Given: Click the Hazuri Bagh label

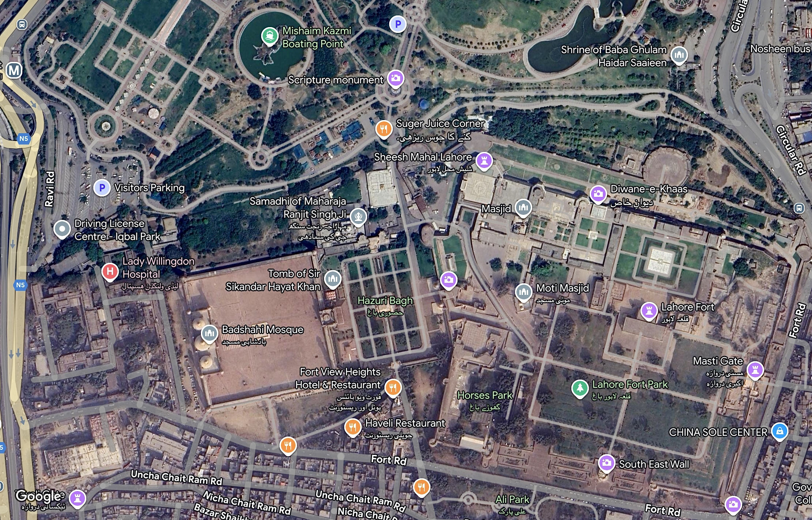Looking at the screenshot, I should 385,301.
